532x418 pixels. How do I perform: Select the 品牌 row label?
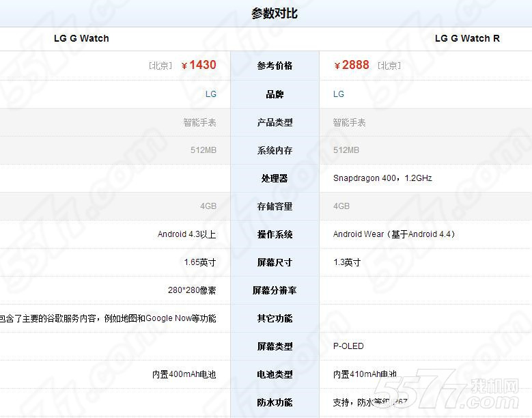(275, 94)
